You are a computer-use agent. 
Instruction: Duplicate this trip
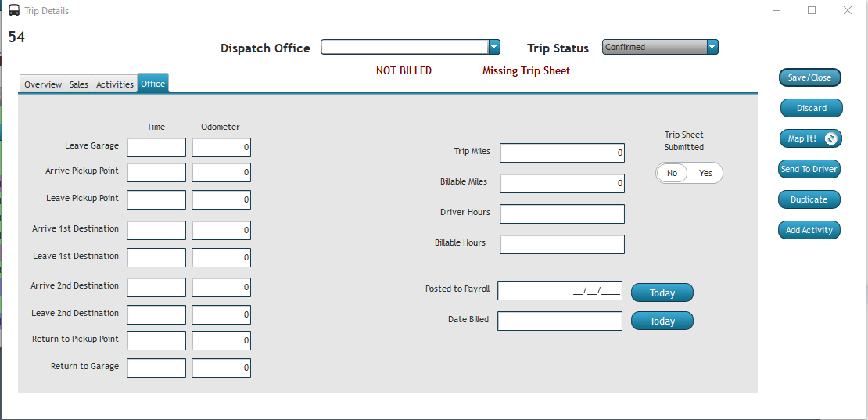[x=809, y=199]
